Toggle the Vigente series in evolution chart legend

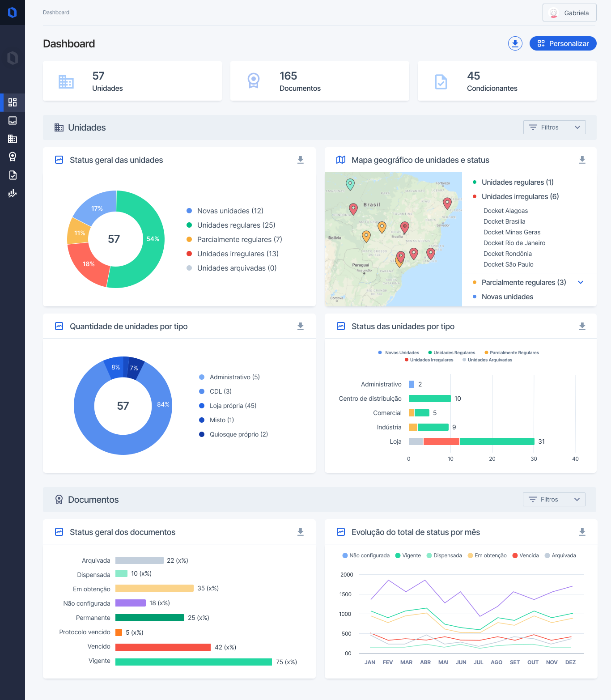(408, 556)
